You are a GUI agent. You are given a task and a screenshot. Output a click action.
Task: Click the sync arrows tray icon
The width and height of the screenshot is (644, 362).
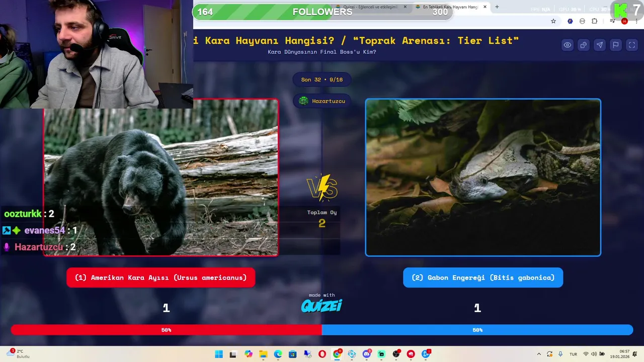point(549,354)
